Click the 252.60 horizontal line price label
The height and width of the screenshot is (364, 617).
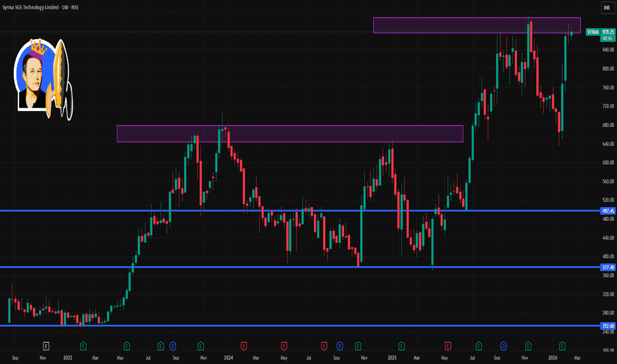coord(608,326)
